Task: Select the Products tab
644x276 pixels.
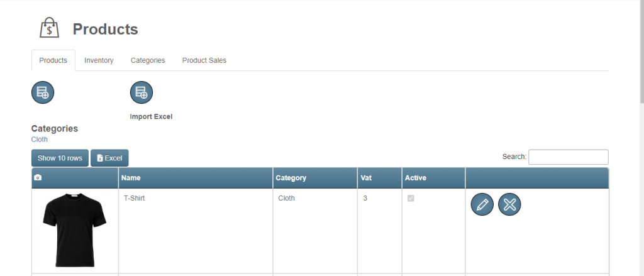Action: [x=53, y=60]
